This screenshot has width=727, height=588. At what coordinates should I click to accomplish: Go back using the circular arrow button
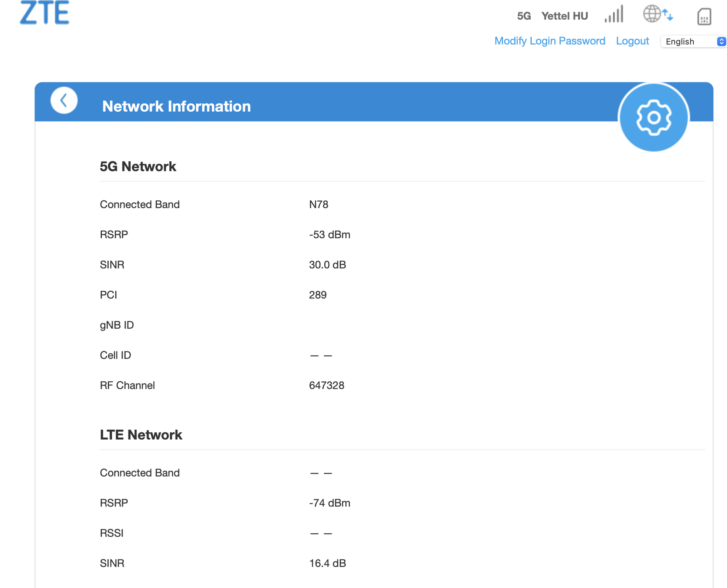point(64,100)
